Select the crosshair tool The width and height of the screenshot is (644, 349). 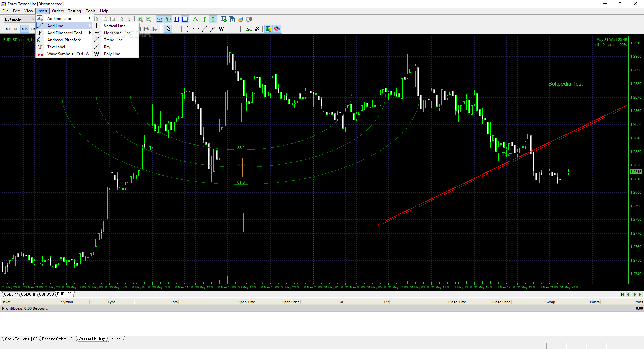176,29
